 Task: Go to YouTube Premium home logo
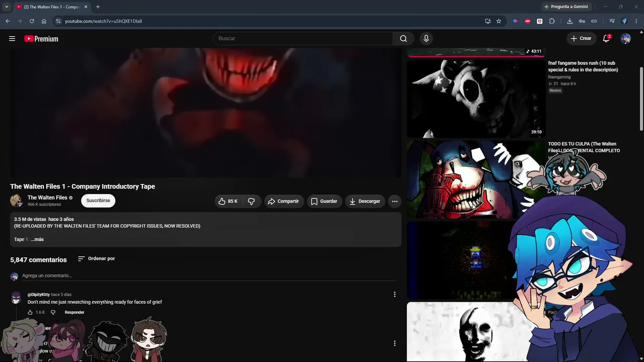(x=41, y=39)
